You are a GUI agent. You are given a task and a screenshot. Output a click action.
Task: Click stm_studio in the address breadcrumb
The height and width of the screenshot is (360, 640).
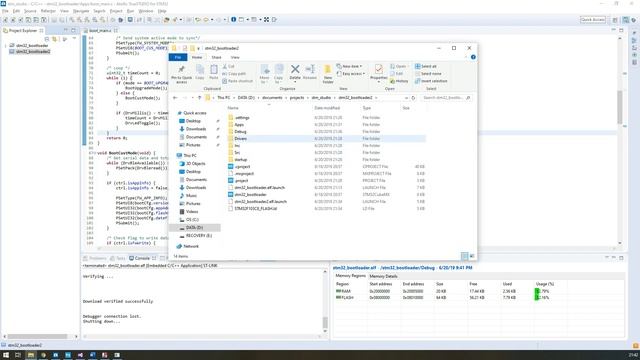321,98
